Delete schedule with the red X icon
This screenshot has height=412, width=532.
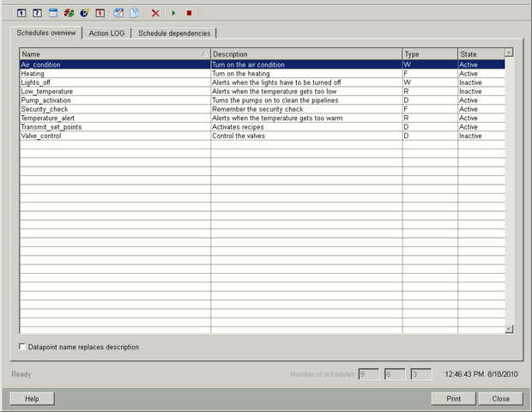coord(155,13)
